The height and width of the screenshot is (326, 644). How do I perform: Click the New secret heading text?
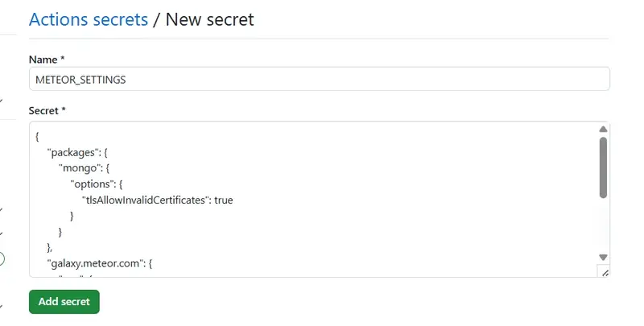[209, 19]
